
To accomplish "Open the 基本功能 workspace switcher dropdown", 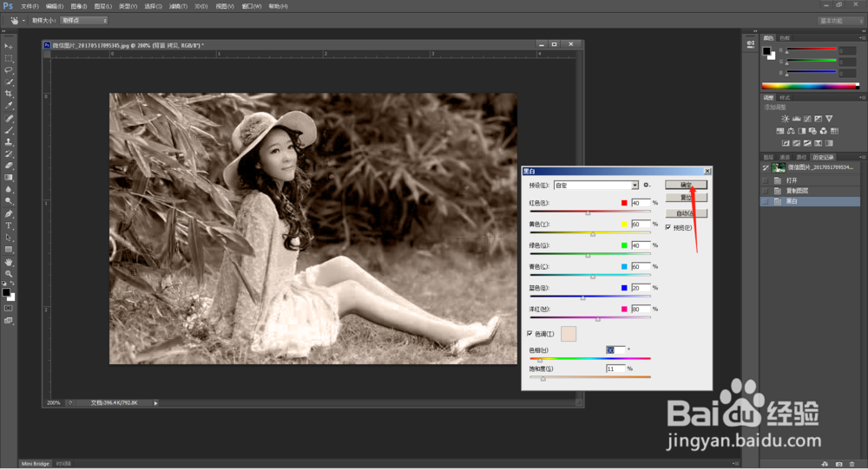I will 841,20.
